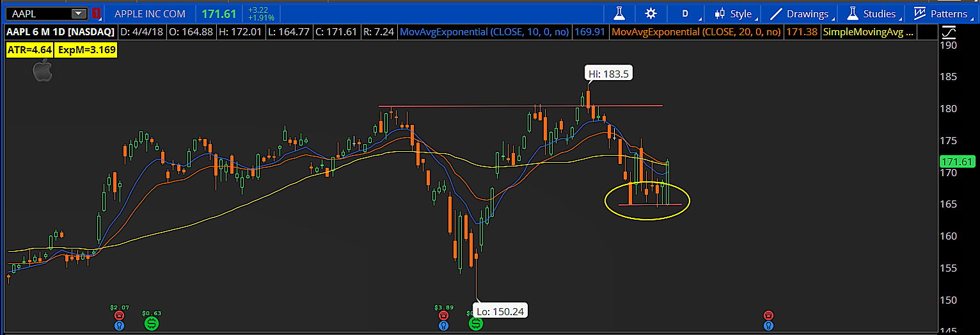Click the 175 price axis label
This screenshot has width=980, height=335.
[x=949, y=141]
